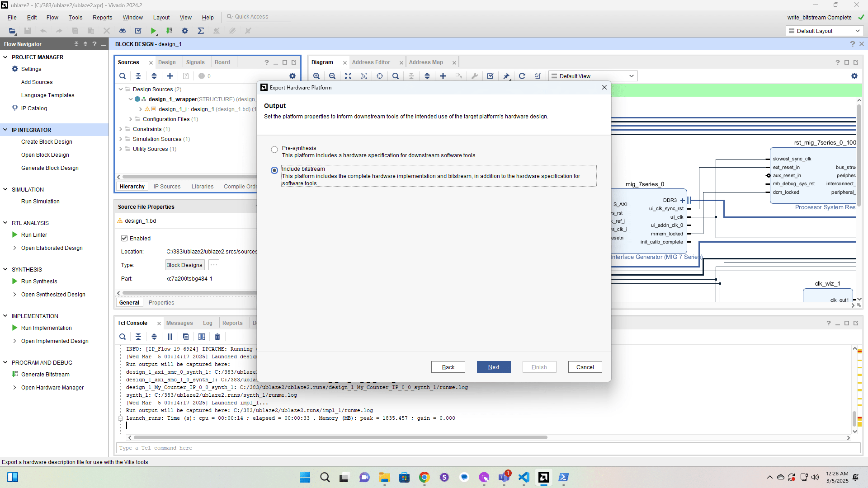
Task: Open the Reports menu
Action: (102, 17)
